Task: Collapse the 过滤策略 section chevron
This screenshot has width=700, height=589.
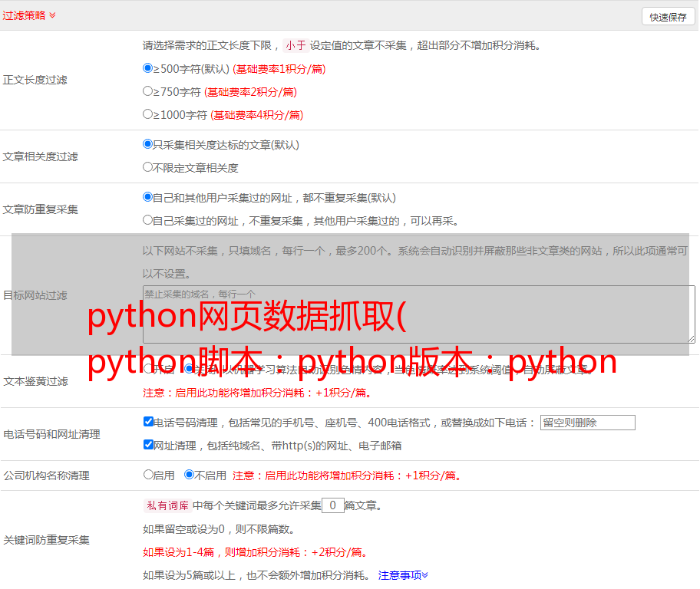Action: point(52,15)
